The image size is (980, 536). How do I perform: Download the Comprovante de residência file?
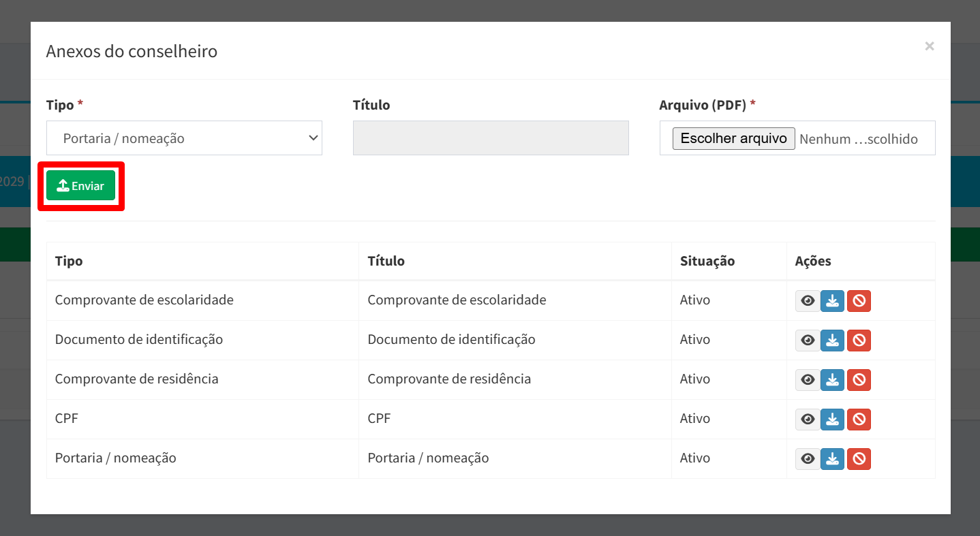click(x=832, y=380)
